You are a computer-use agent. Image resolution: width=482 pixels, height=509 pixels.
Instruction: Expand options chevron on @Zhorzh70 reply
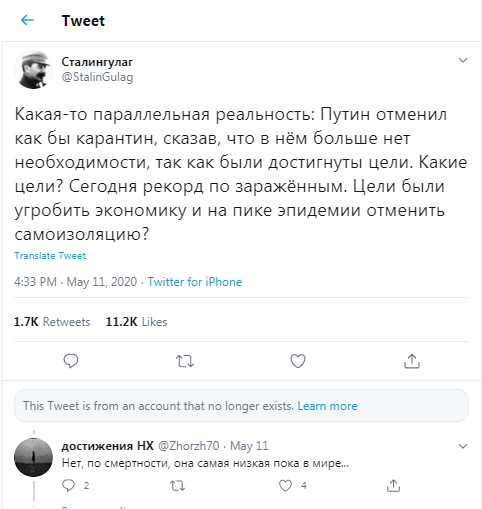[x=463, y=446]
